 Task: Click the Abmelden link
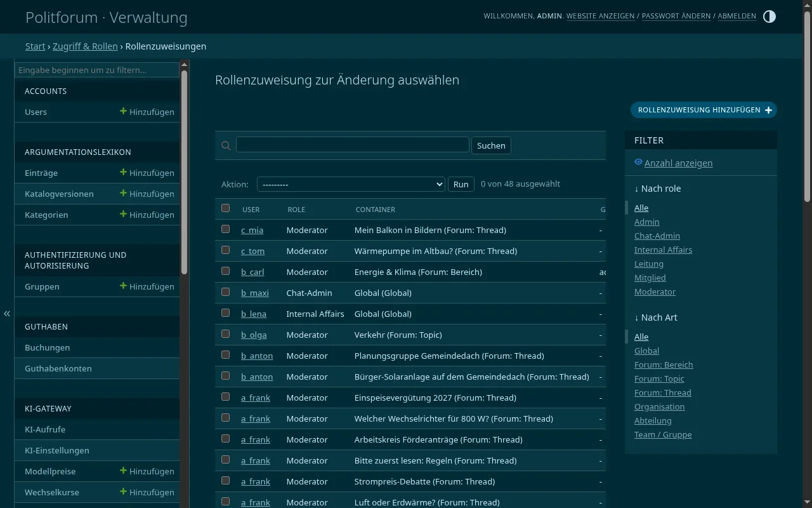[x=737, y=16]
